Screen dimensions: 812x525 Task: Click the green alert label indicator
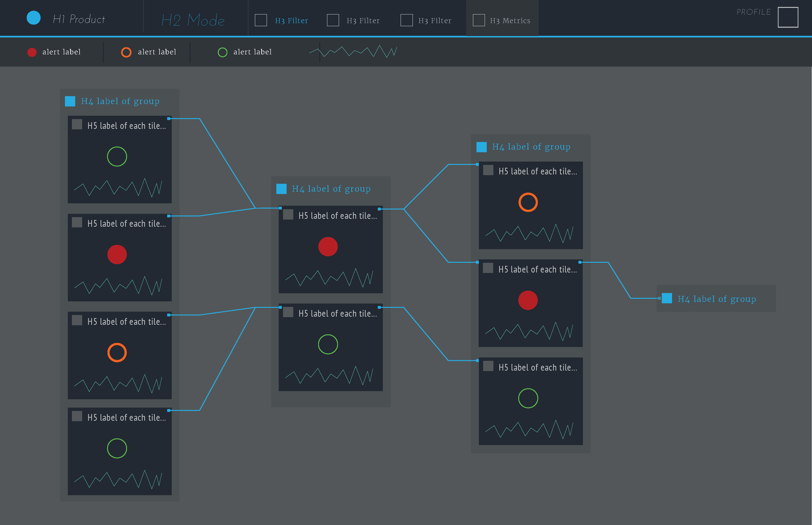(222, 52)
